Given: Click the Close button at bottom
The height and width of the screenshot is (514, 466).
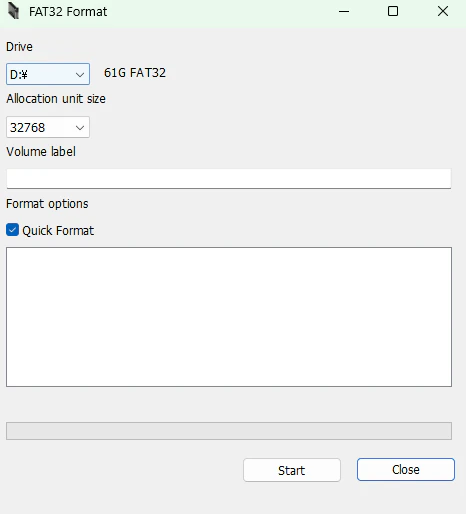Looking at the screenshot, I should click(406, 469).
